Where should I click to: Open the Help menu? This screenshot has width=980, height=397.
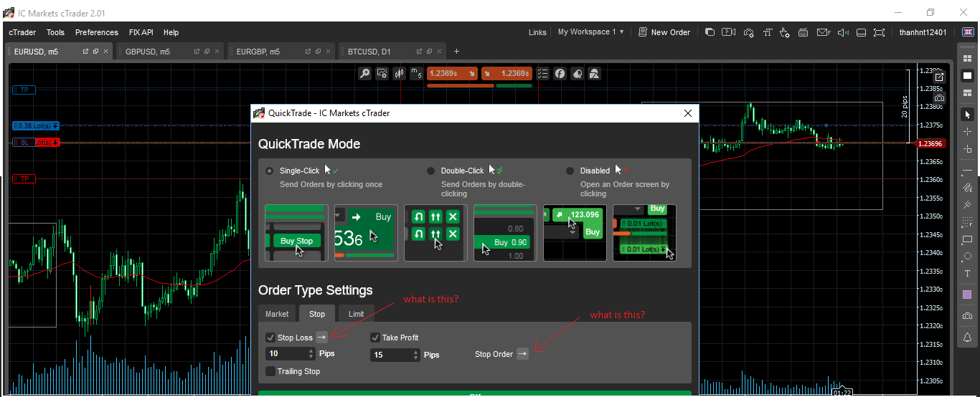[x=171, y=32]
